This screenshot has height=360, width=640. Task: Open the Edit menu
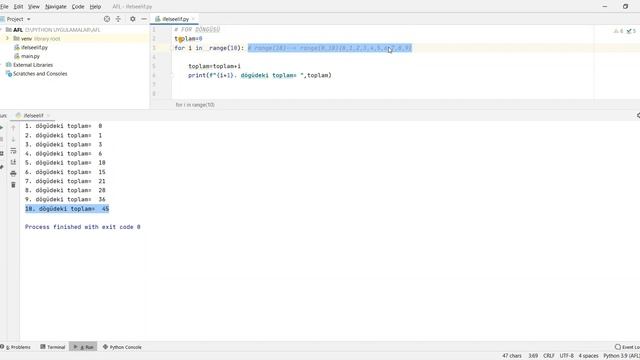pyautogui.click(x=18, y=7)
